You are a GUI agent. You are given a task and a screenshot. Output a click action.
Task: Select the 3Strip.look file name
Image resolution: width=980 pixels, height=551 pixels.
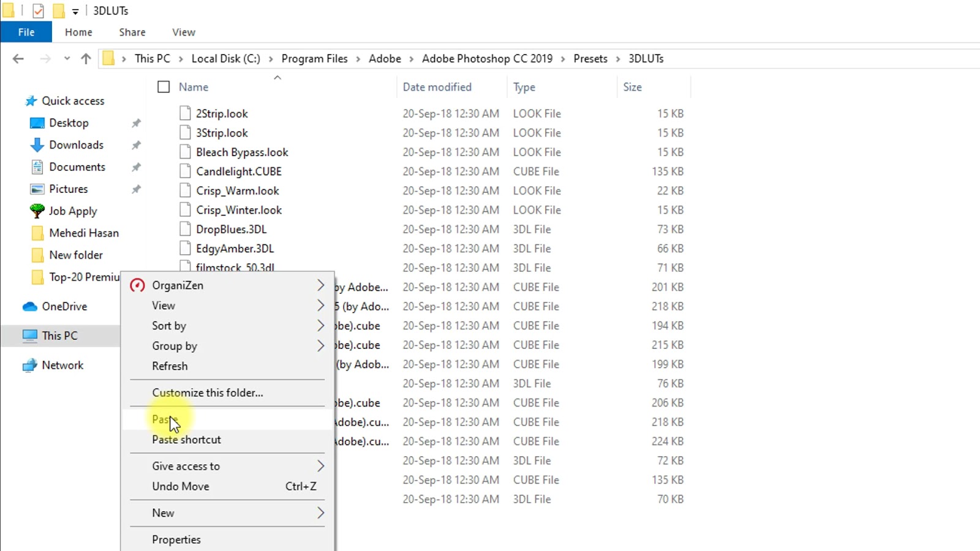coord(222,133)
